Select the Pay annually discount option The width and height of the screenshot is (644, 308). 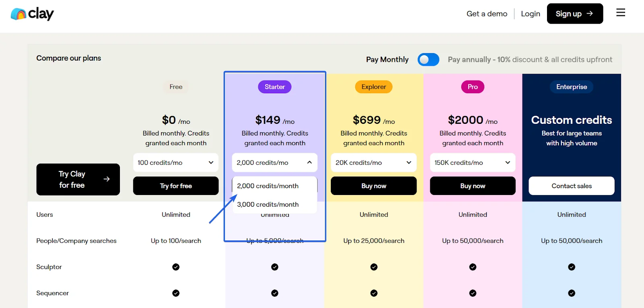click(x=530, y=60)
